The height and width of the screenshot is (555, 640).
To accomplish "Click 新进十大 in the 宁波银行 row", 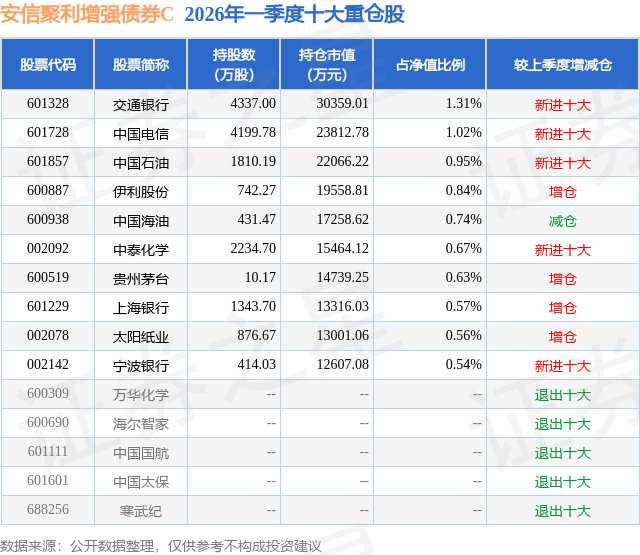I will [x=563, y=366].
